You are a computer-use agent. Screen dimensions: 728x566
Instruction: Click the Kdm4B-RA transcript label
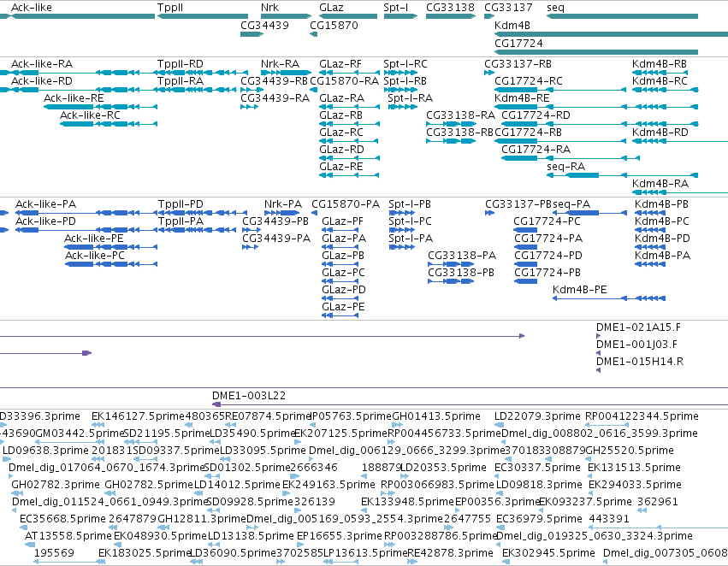point(660,184)
